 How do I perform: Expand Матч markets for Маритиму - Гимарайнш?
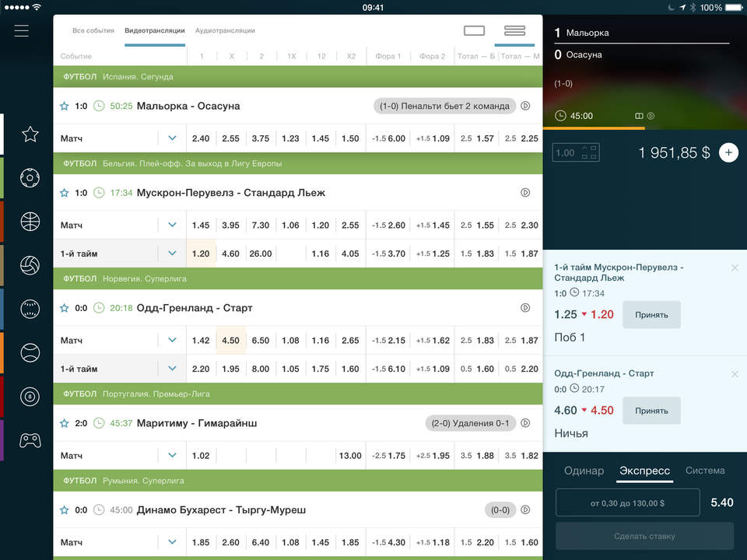click(173, 455)
